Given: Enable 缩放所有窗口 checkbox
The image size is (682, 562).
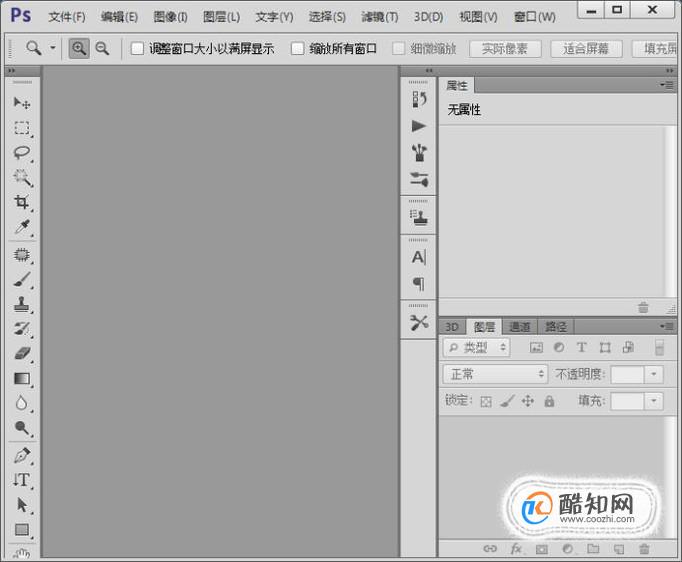Looking at the screenshot, I should [x=298, y=48].
